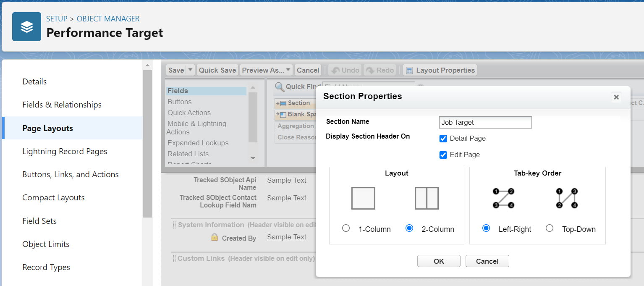The image size is (644, 286).
Task: Click the Section Name text field
Action: pyautogui.click(x=485, y=122)
